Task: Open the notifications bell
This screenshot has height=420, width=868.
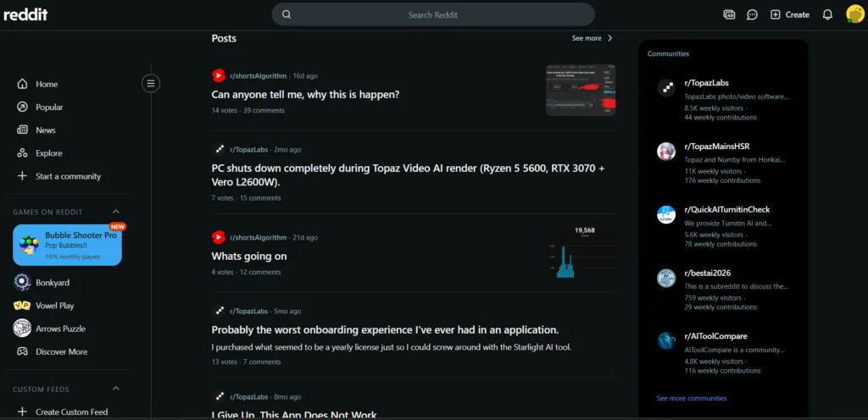Action: pyautogui.click(x=827, y=15)
